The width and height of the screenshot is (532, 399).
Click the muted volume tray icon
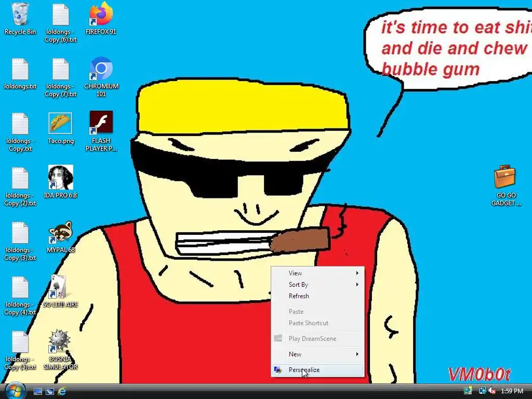[492, 391]
